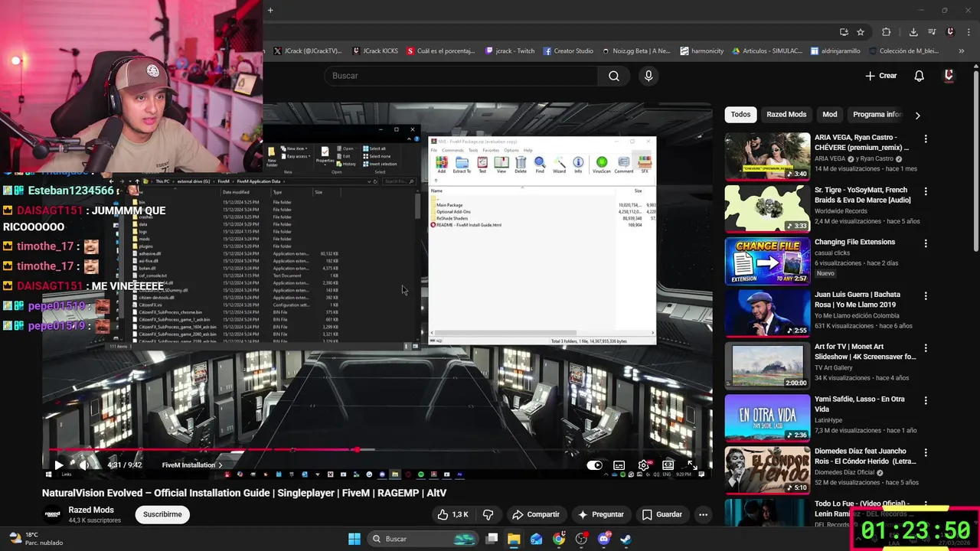This screenshot has height=551, width=980.
Task: Open the YouTube account avatar menu
Action: pyautogui.click(x=949, y=76)
